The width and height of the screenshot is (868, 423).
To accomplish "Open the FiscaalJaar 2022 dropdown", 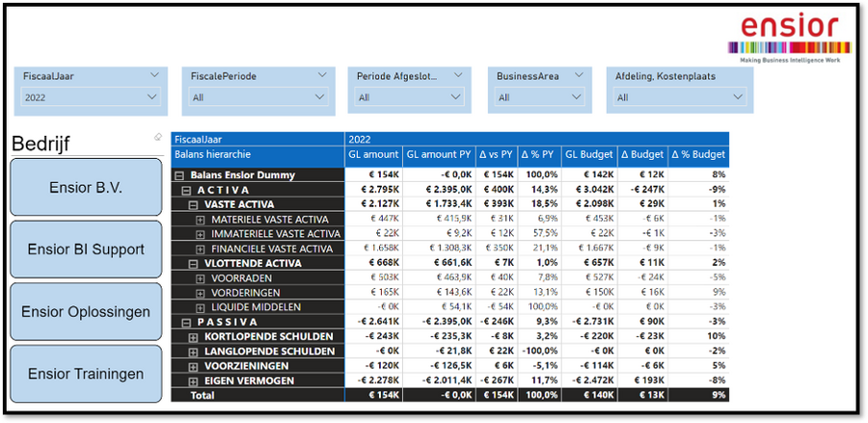I will [x=92, y=97].
